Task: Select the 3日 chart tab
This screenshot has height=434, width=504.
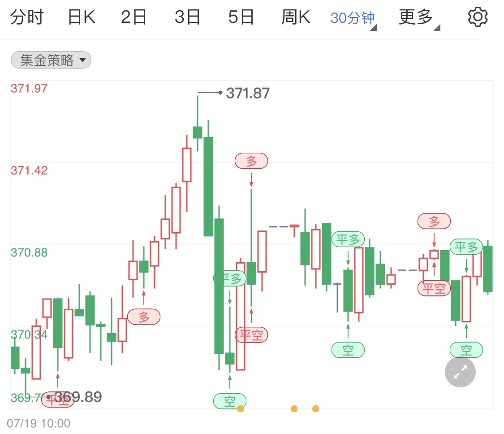Action: 187,17
